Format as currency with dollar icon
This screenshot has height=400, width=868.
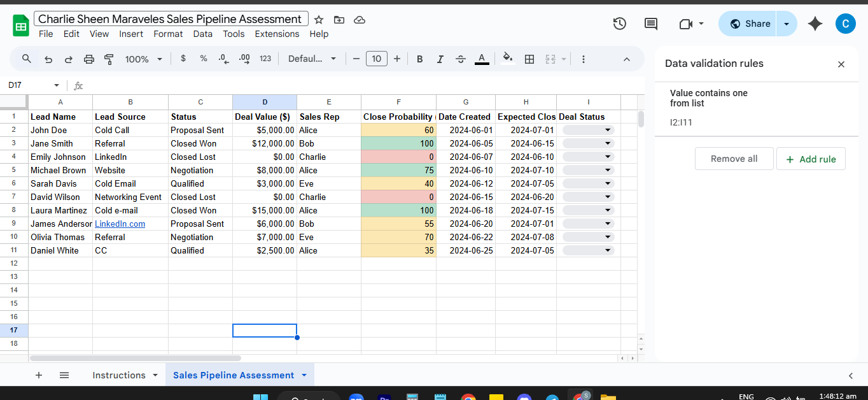coord(183,59)
